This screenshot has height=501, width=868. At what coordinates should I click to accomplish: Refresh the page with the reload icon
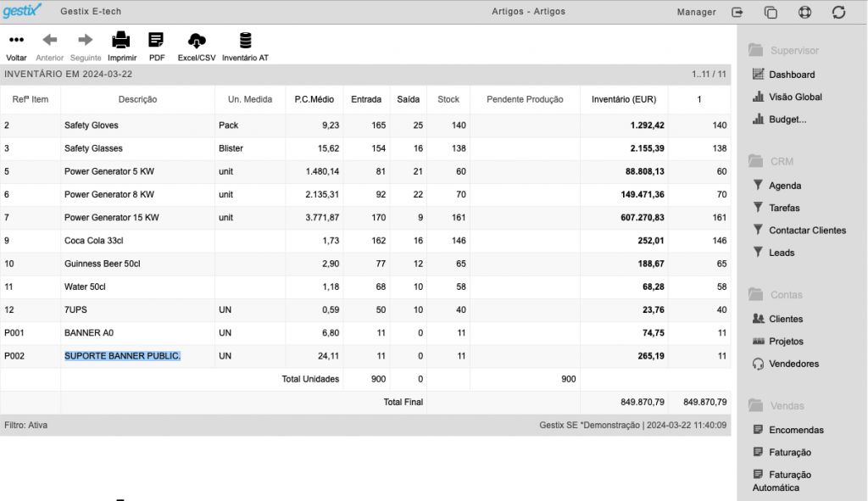tap(838, 12)
